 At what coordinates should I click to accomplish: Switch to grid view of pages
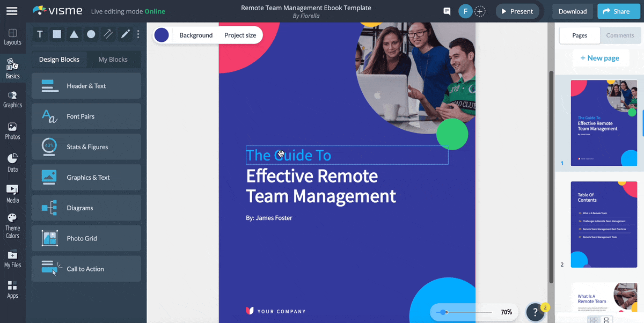[594, 320]
